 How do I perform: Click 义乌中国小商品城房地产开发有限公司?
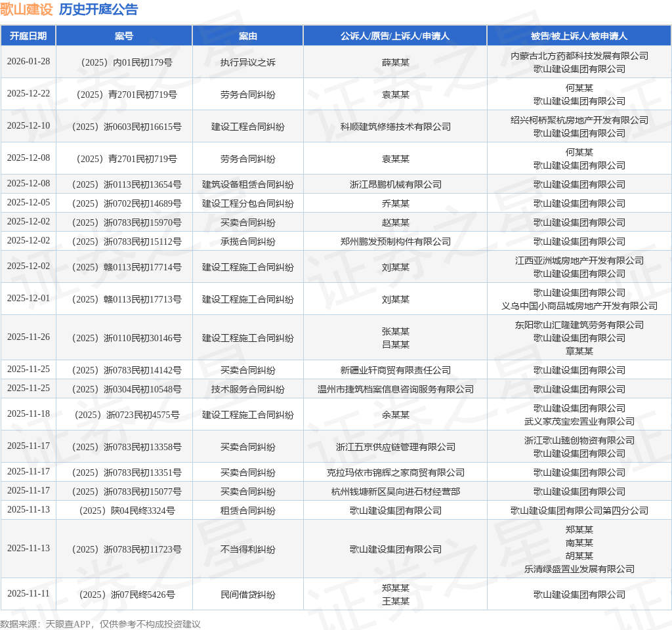(579, 306)
